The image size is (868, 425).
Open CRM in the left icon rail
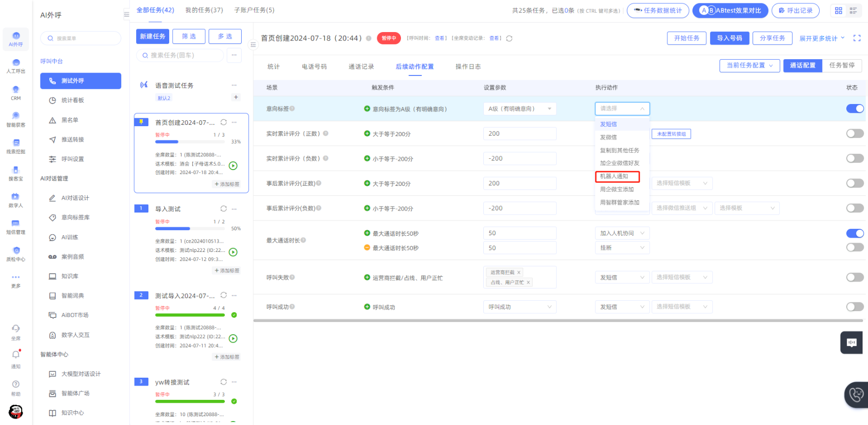[x=16, y=92]
